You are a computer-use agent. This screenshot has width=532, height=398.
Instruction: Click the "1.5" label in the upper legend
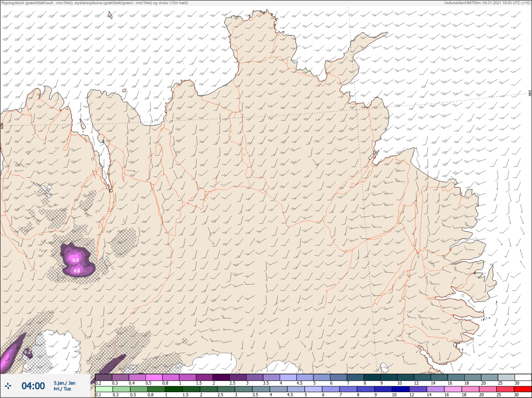pyautogui.click(x=199, y=383)
